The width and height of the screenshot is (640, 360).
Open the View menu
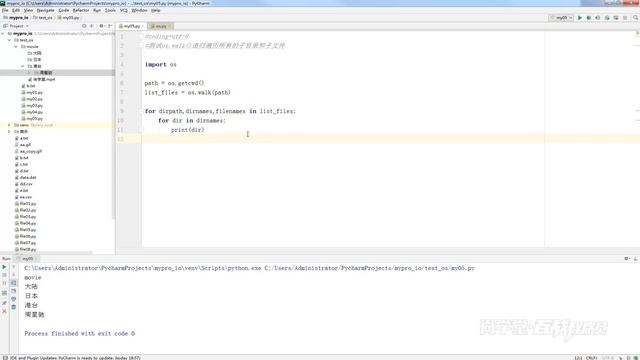(x=28, y=10)
